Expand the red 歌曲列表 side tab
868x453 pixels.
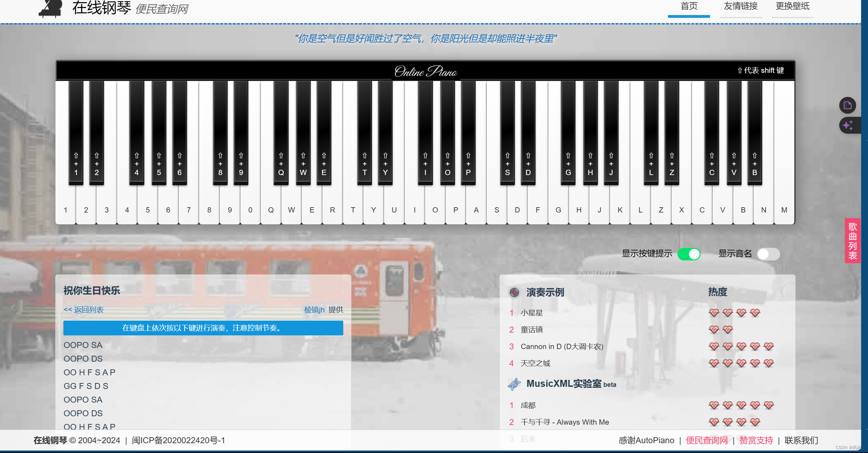click(853, 241)
